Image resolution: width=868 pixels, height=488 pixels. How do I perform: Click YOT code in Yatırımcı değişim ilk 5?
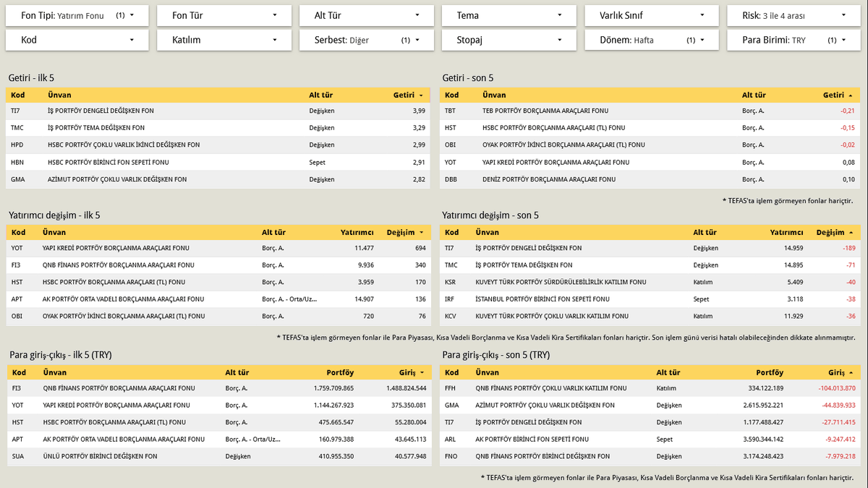[x=17, y=248]
